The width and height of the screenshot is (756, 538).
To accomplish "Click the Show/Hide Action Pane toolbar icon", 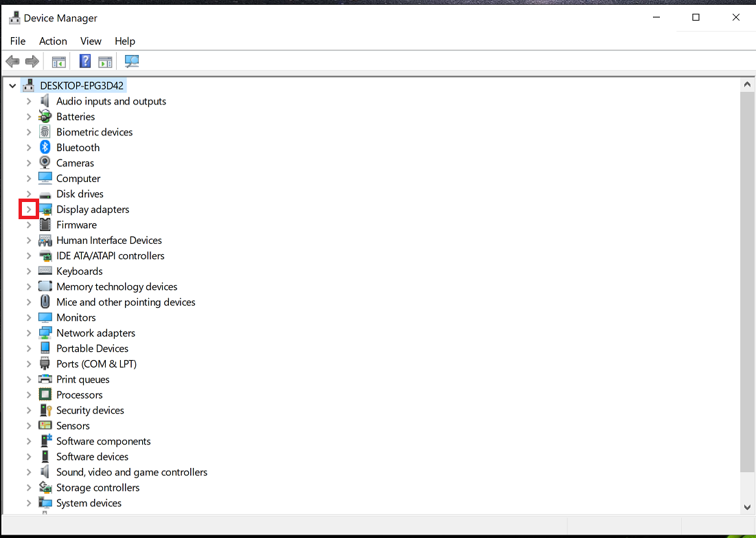I will point(105,62).
